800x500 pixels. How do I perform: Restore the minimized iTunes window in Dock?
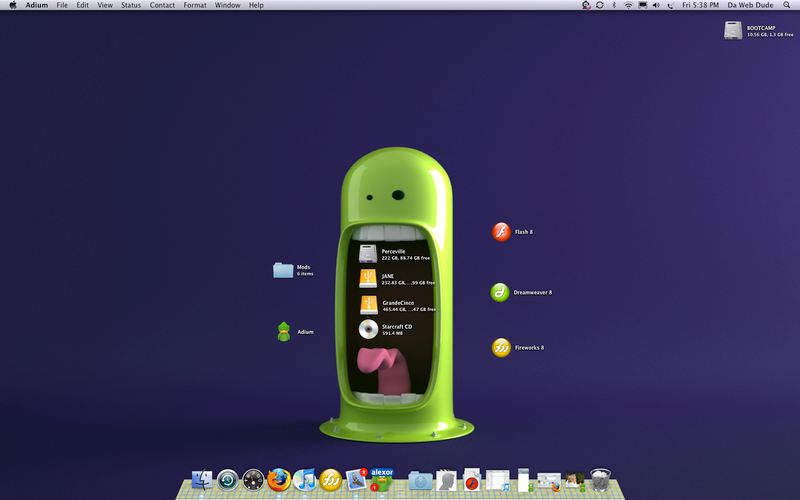coord(497,481)
